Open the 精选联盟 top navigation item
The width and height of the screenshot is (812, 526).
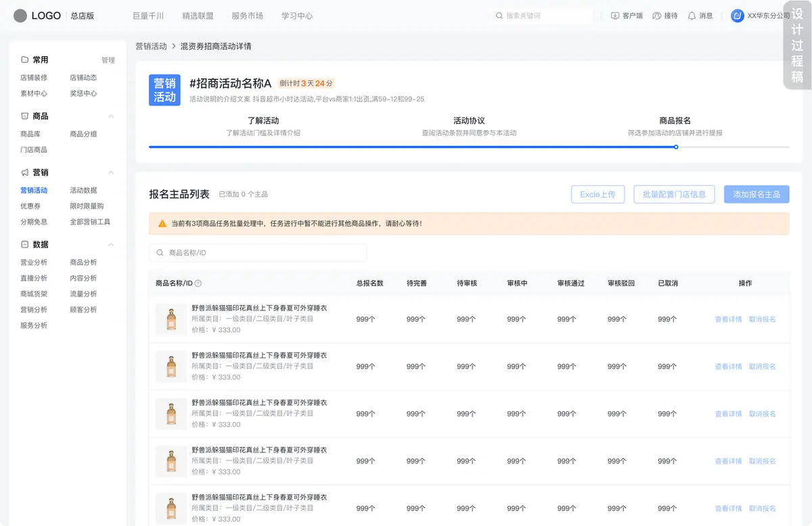click(x=198, y=16)
